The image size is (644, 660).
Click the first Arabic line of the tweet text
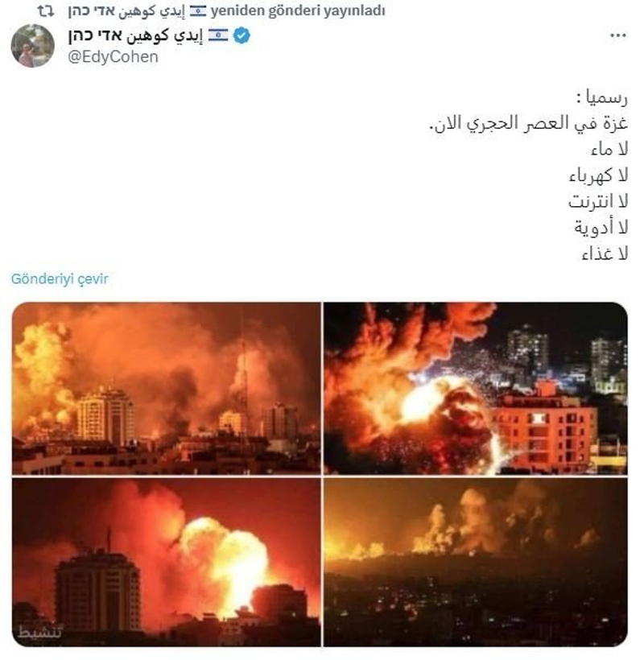(602, 97)
